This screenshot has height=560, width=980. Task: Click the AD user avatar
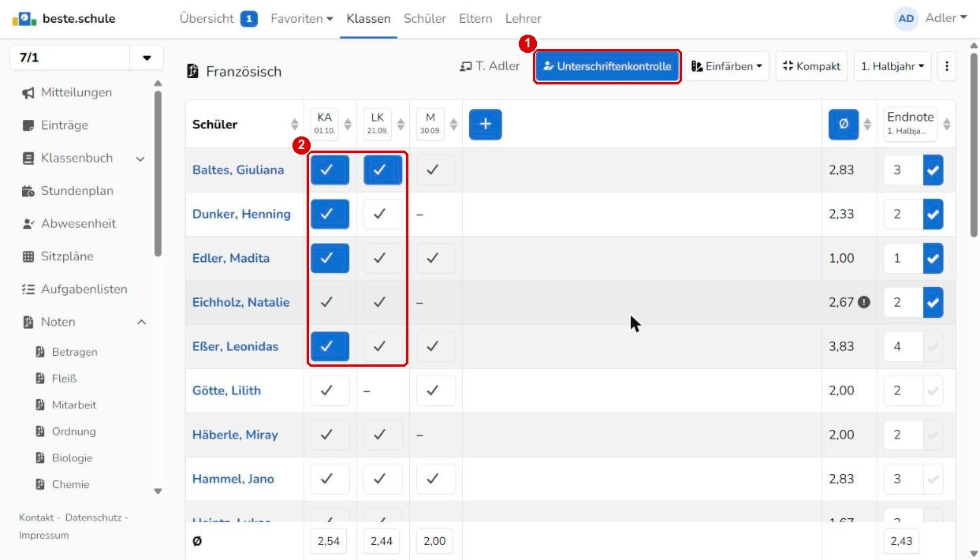(x=907, y=19)
